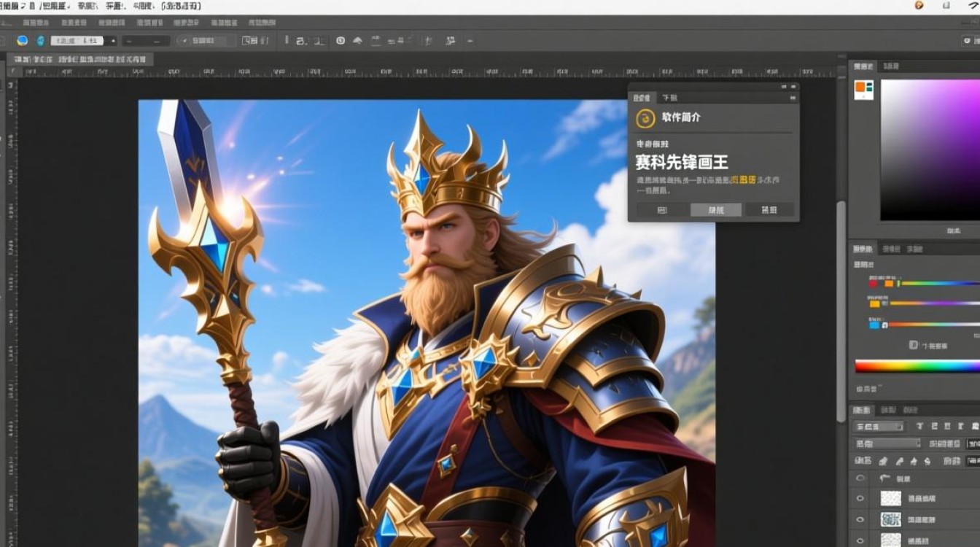Open the blend mode dropdown in layers panel
Image resolution: width=980 pixels, height=547 pixels.
click(887, 443)
